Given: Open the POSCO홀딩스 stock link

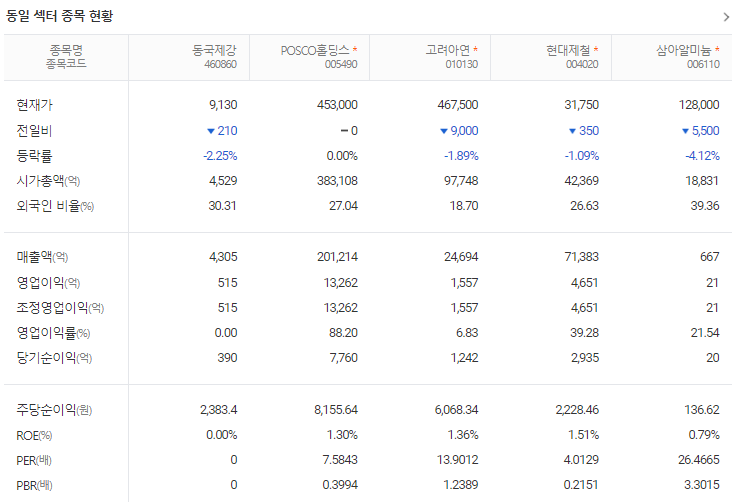Looking at the screenshot, I should pyautogui.click(x=315, y=50).
